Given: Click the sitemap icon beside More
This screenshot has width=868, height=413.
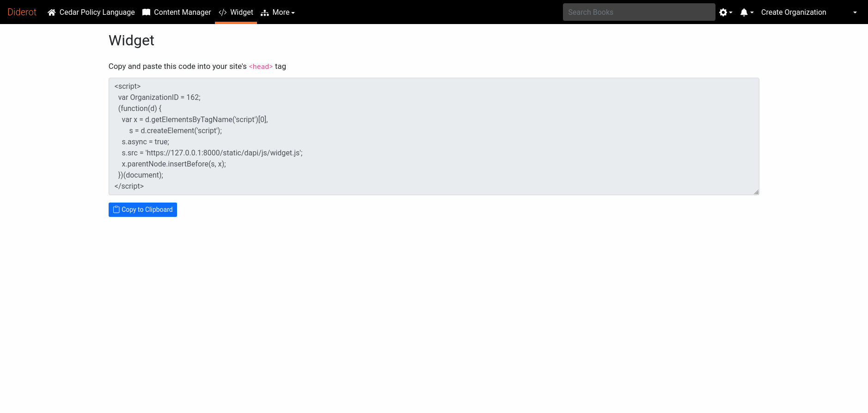Looking at the screenshot, I should tap(265, 12).
